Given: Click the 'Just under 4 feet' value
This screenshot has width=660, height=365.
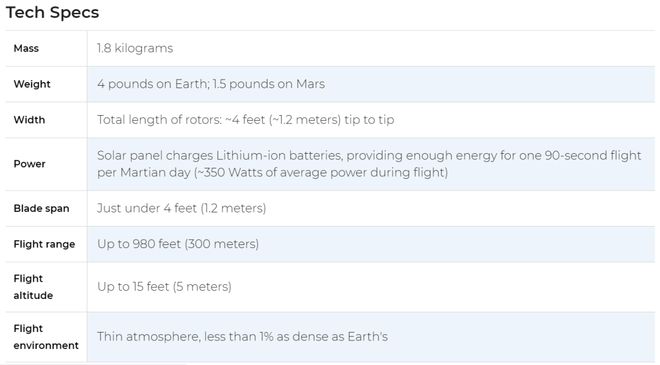Looking at the screenshot, I should point(146,208).
